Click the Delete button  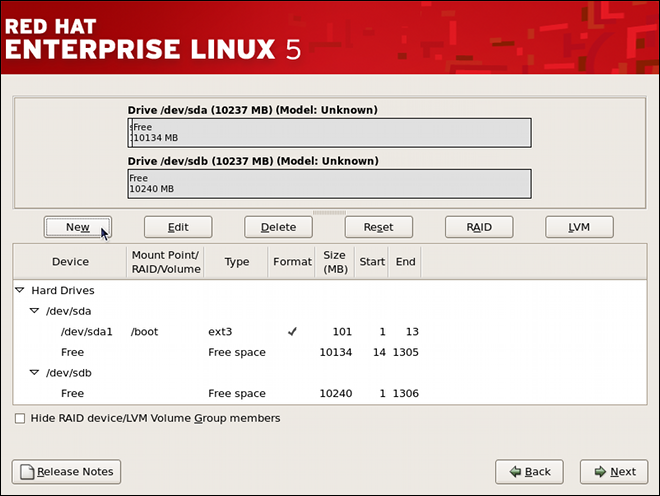click(x=278, y=227)
